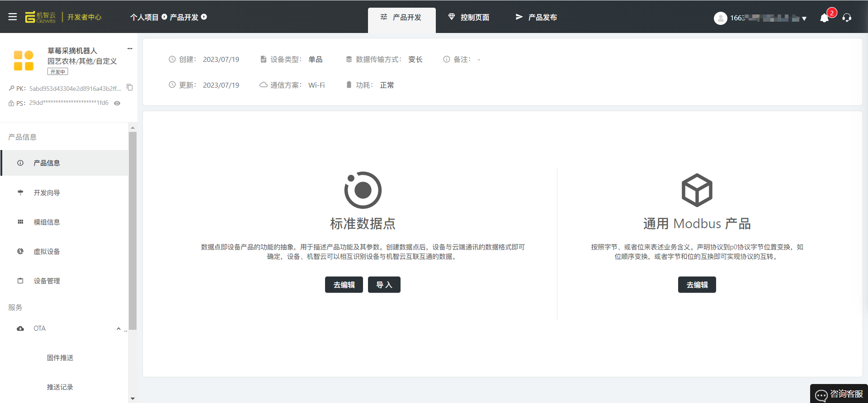Click the 导入 import button
The image size is (868, 403).
coord(384,285)
